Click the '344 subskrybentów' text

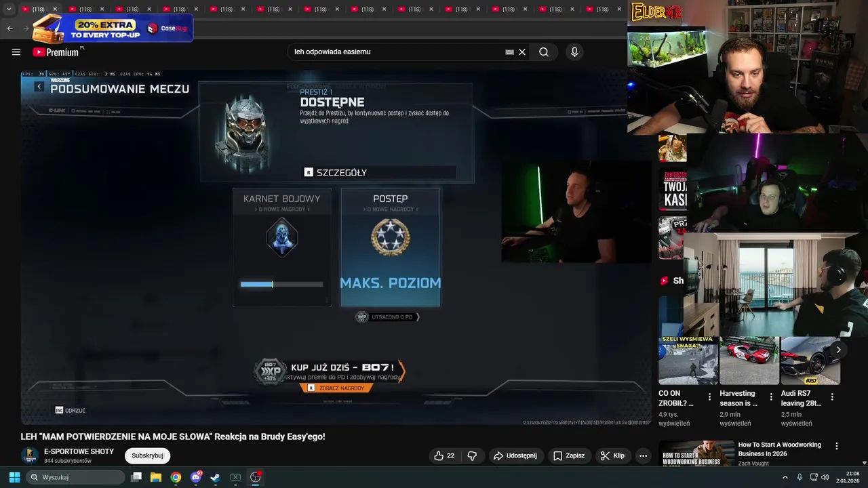(68, 461)
